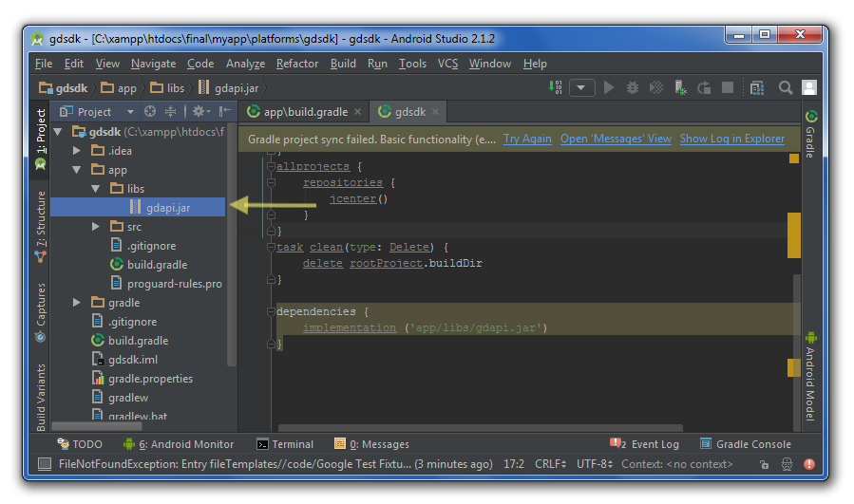Click the Scroll from Source target icon

pos(150,112)
